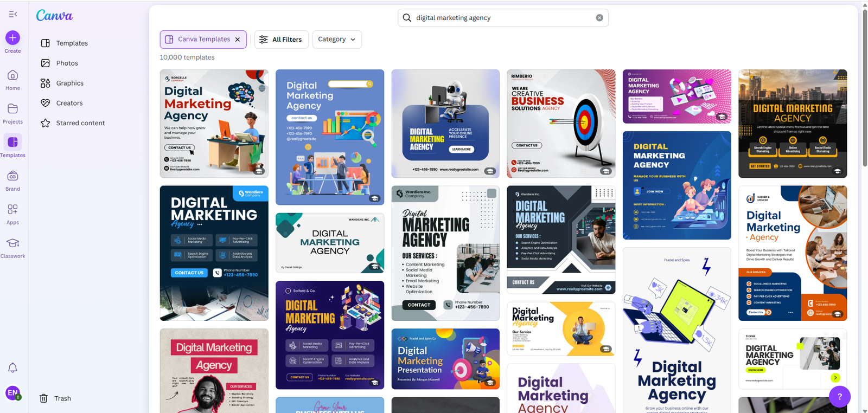Open the help question mark button

coord(839,397)
